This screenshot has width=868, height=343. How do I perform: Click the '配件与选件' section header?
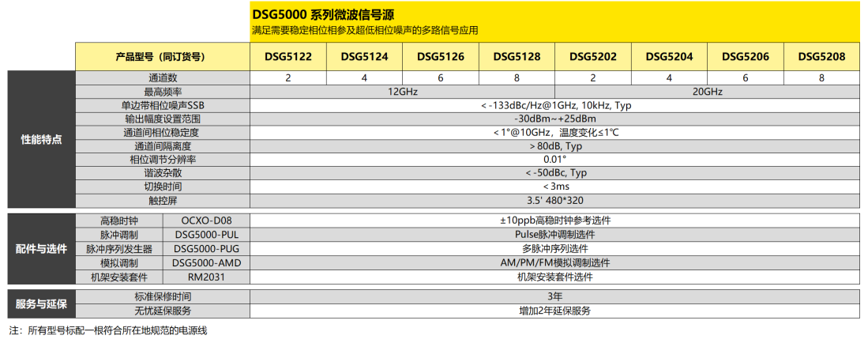(42, 248)
